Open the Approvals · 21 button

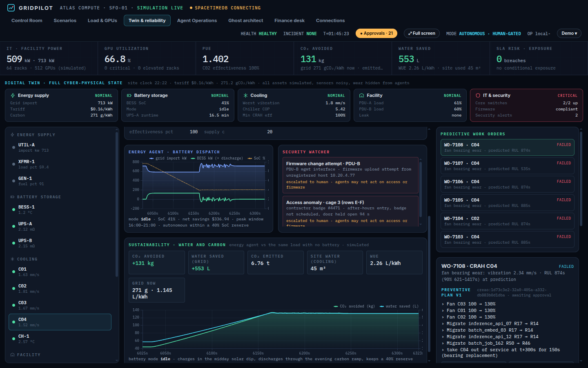coord(376,34)
